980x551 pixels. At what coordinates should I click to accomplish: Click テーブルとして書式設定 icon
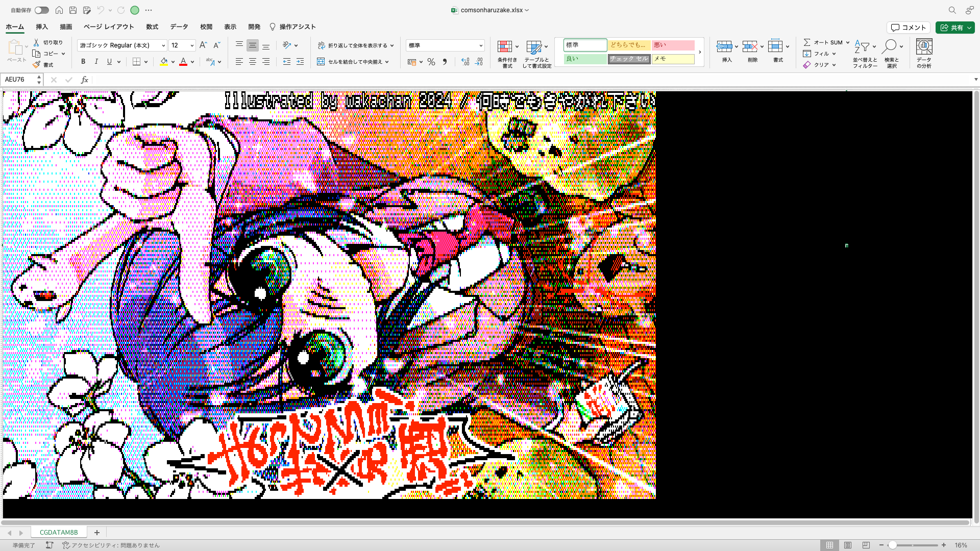coord(534,47)
